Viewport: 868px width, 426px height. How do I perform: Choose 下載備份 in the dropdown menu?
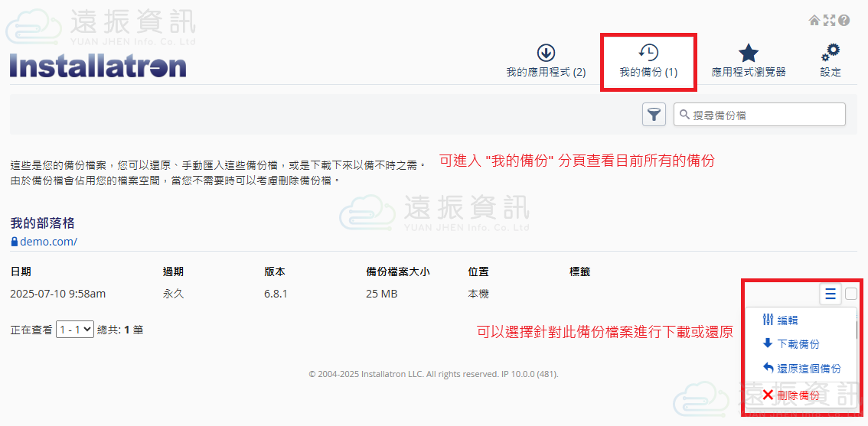point(798,344)
